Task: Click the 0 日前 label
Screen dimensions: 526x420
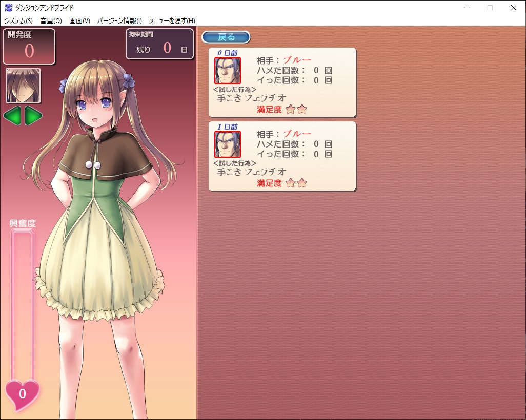Action: (x=228, y=53)
